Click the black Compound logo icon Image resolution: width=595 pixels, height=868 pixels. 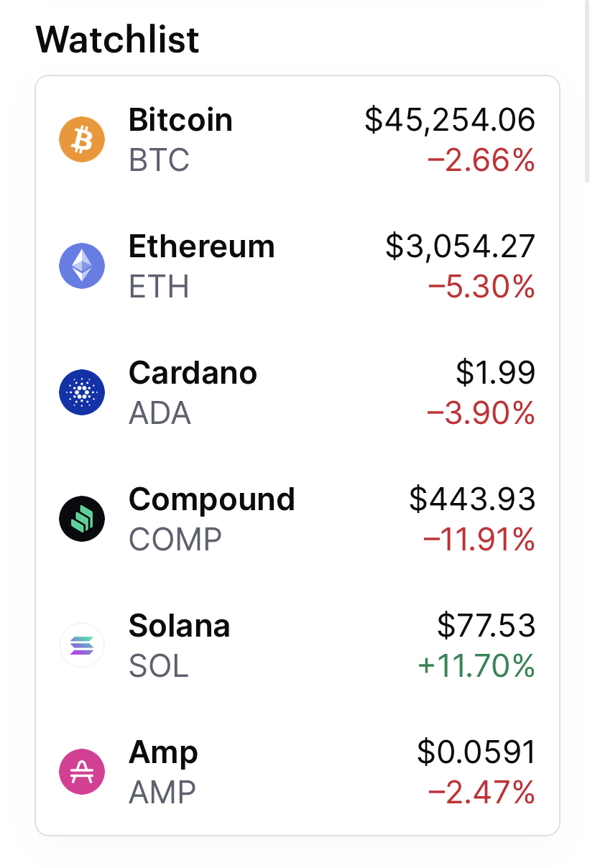(82, 519)
